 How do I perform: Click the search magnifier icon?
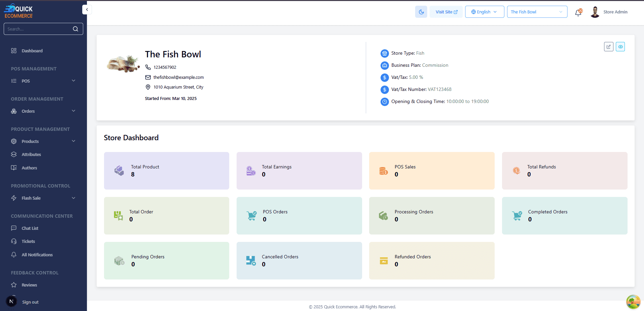(76, 29)
